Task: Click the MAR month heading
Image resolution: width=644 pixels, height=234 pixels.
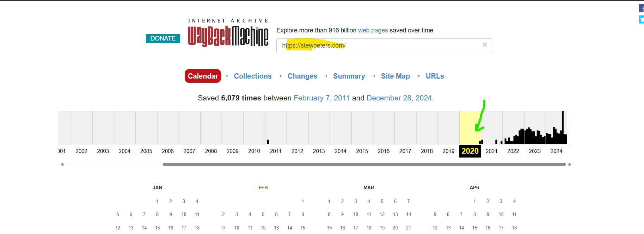Action: click(369, 187)
